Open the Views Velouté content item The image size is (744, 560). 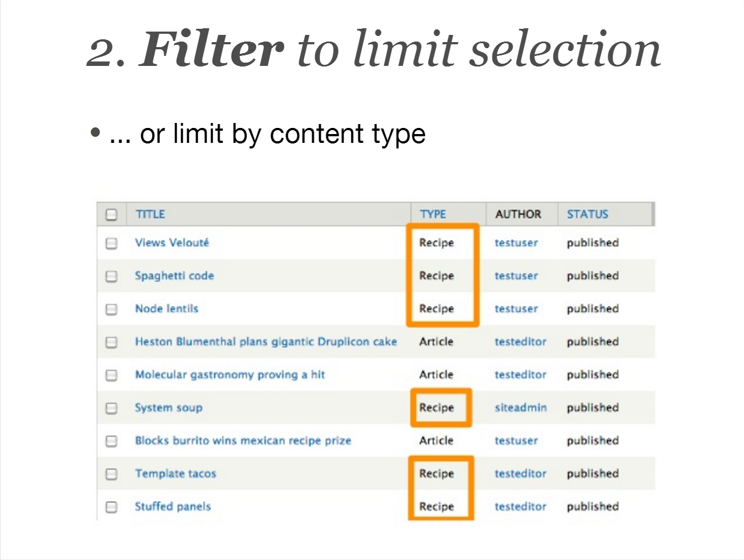[x=172, y=243]
